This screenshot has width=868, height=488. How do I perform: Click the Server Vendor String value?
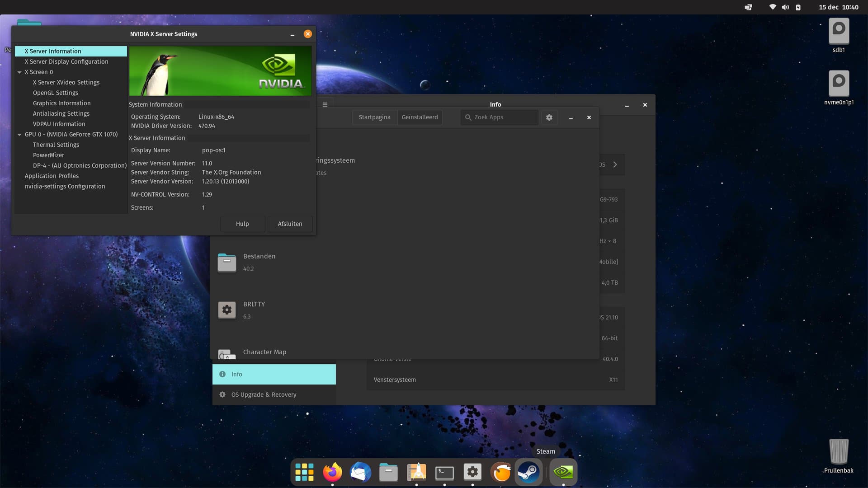231,172
